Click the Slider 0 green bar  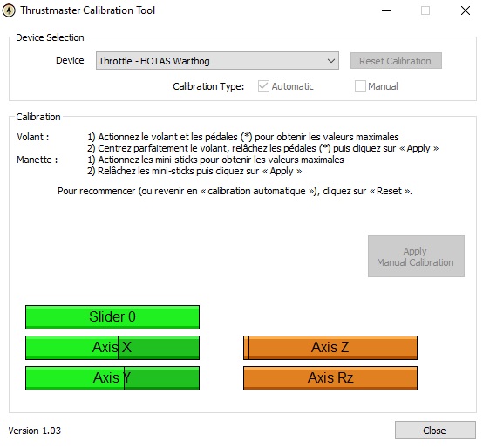(112, 317)
